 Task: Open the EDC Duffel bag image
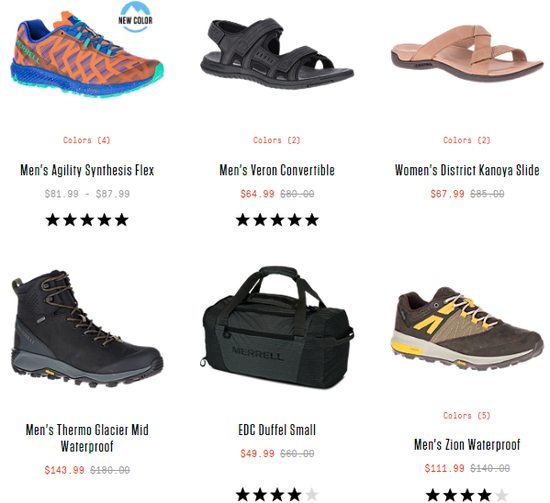[277, 327]
